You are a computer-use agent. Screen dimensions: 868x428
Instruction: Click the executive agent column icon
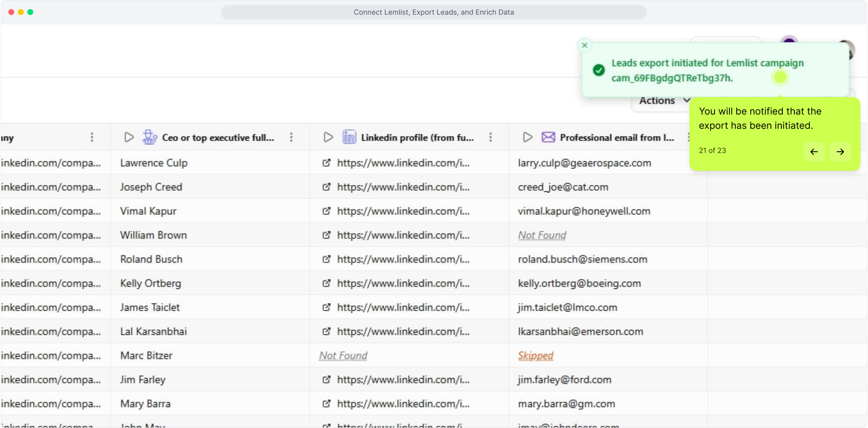(150, 137)
